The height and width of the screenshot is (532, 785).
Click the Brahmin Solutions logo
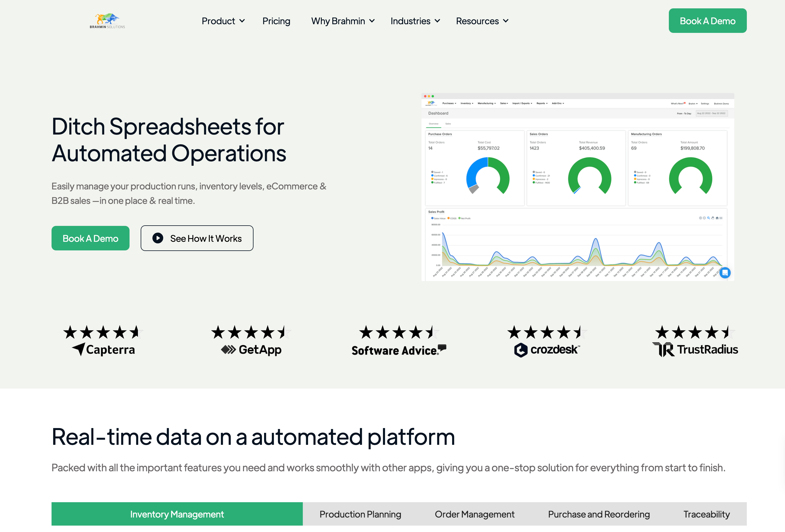(107, 20)
